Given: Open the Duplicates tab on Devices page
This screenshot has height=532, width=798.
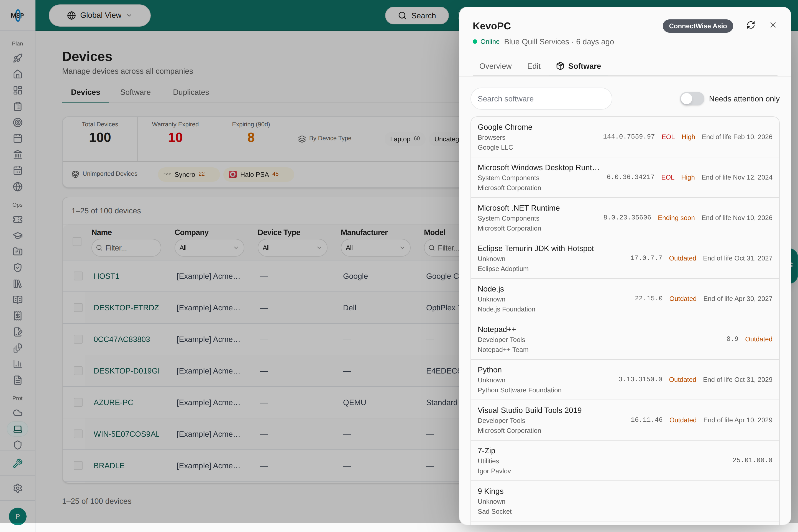Looking at the screenshot, I should tap(191, 92).
